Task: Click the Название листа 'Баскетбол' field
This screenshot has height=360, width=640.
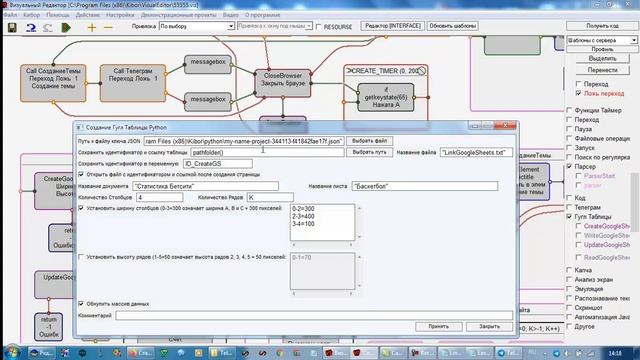Action: tap(424, 186)
